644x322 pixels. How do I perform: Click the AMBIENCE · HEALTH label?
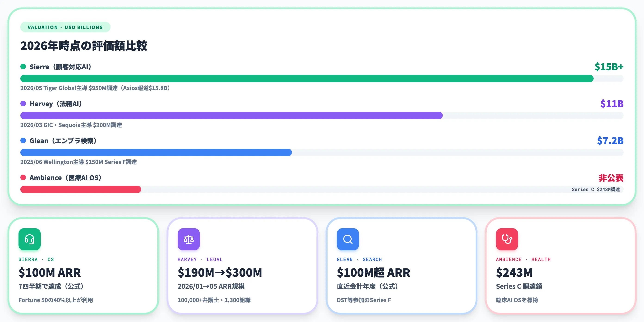pos(523,259)
